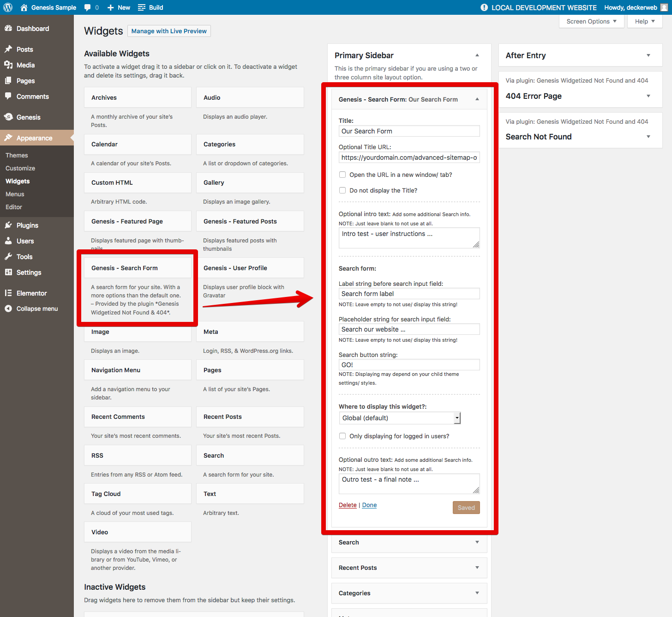672x617 pixels.
Task: Expand the After Entry widget area
Action: pyautogui.click(x=648, y=55)
